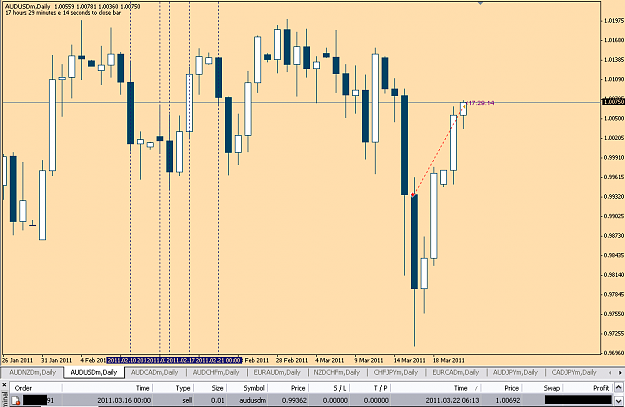Click the terminal scrollbar down arrow
The width and height of the screenshot is (625, 407).
pyautogui.click(x=619, y=401)
